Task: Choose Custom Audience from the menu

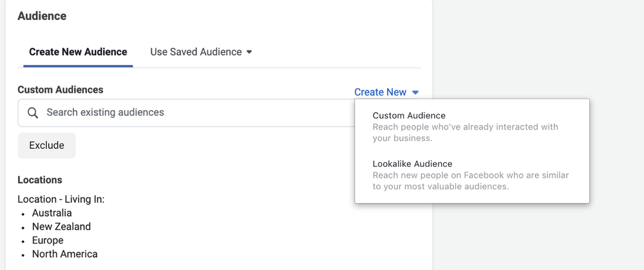Action: pyautogui.click(x=409, y=116)
